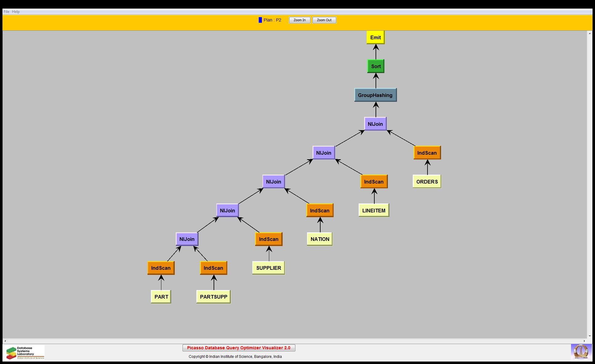Screen dimensions: 595x364
Task: Click the GroupHashing operator node
Action: [375, 95]
